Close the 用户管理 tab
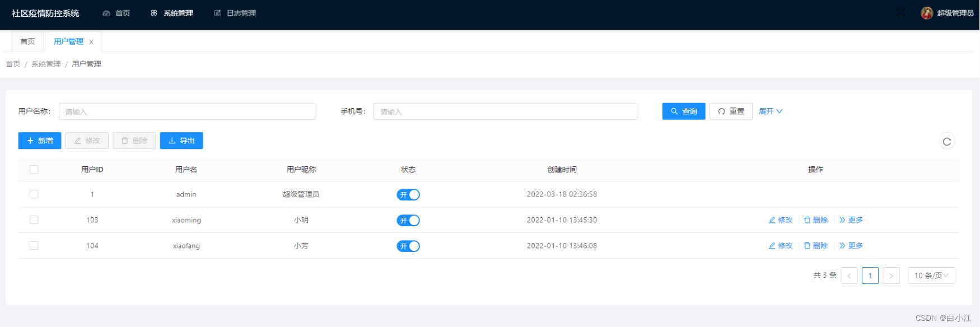 [x=91, y=42]
